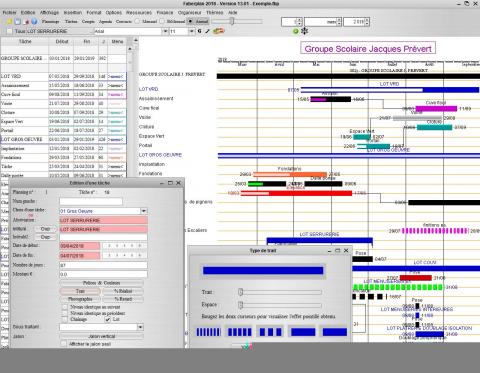Open the Organiseur menu
The image size is (480, 373).
click(190, 12)
